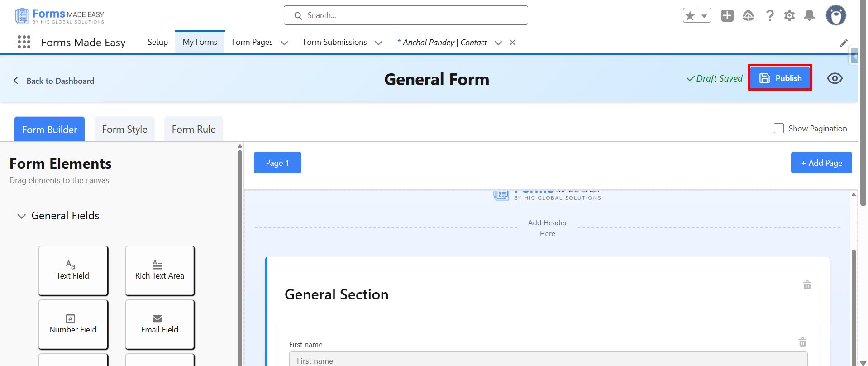This screenshot has width=868, height=366.
Task: Open the Form Pages dropdown arrow
Action: pos(284,43)
